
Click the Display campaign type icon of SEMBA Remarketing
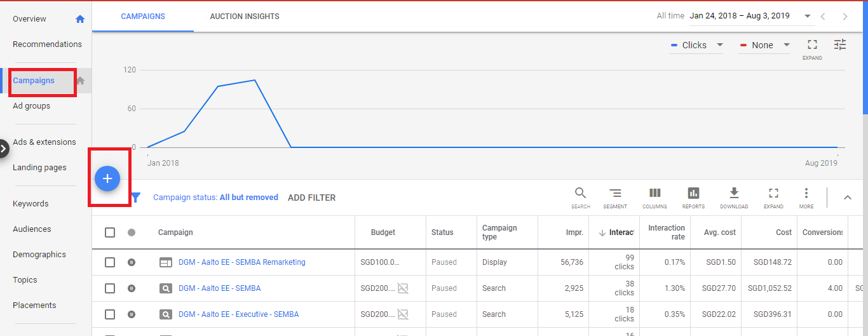(166, 262)
